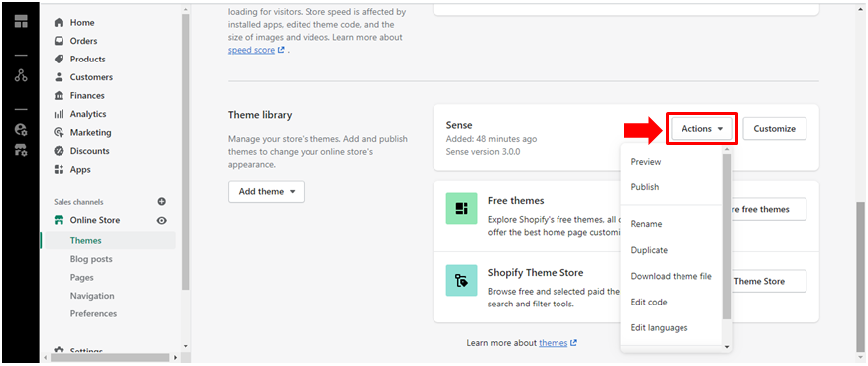
Task: Follow the speed score link
Action: (251, 50)
